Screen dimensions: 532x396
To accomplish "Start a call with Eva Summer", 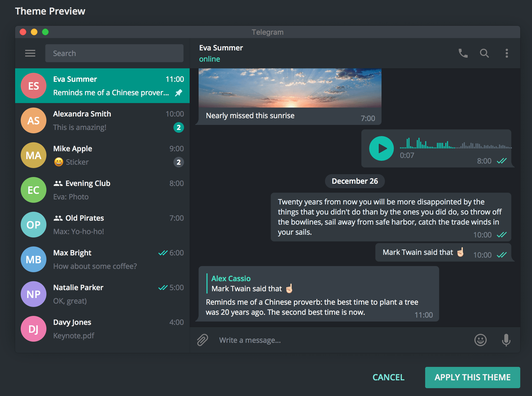I will pos(463,53).
